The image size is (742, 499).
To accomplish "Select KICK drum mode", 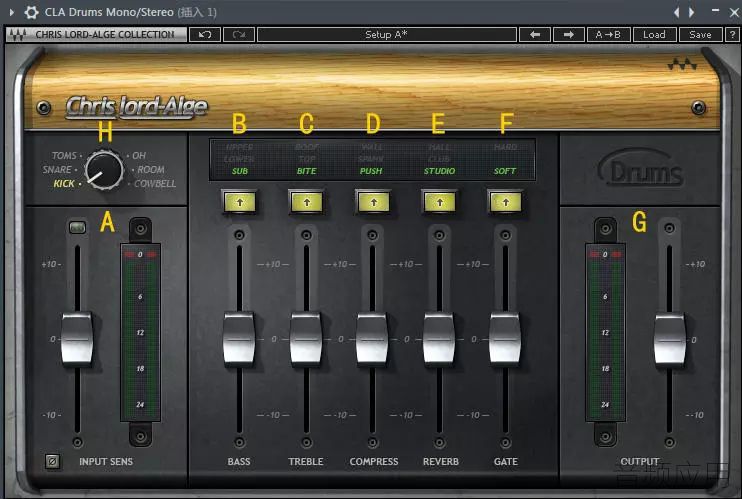I will coord(64,184).
